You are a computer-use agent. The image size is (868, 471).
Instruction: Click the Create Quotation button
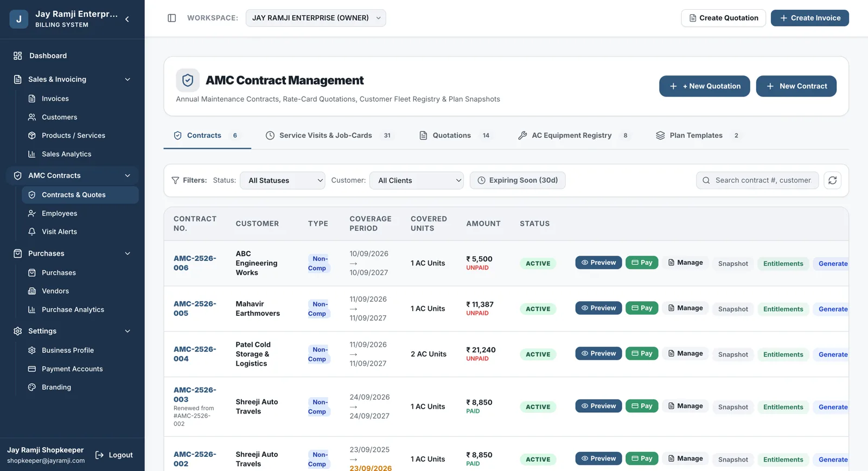coord(723,18)
